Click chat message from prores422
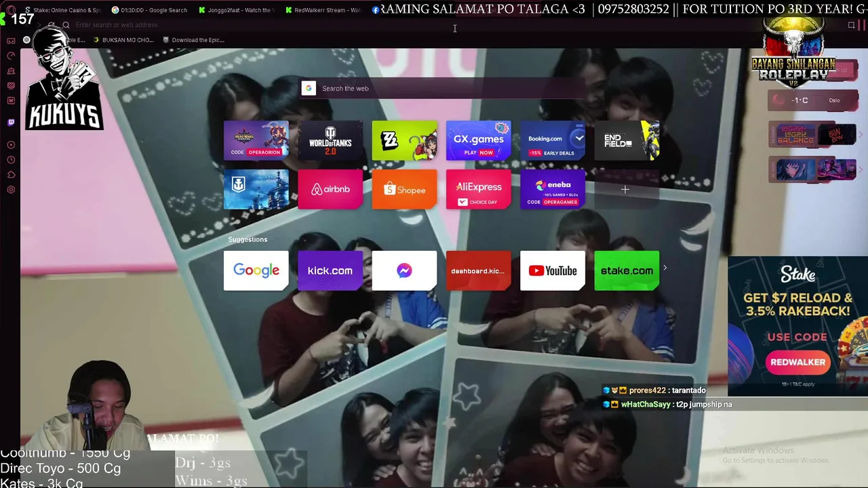Screen dimensions: 868x488 654,390
